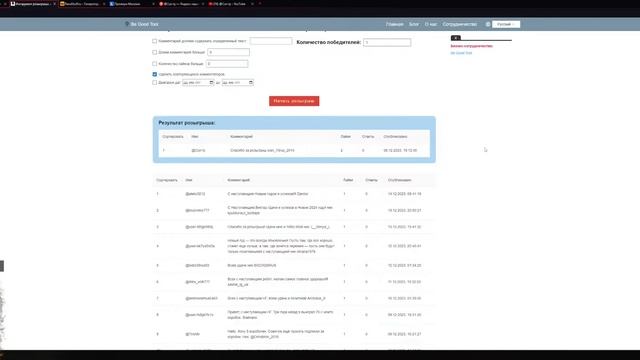Open Блог in the site navigation
Screen dimensions: 640x360
pos(414,24)
